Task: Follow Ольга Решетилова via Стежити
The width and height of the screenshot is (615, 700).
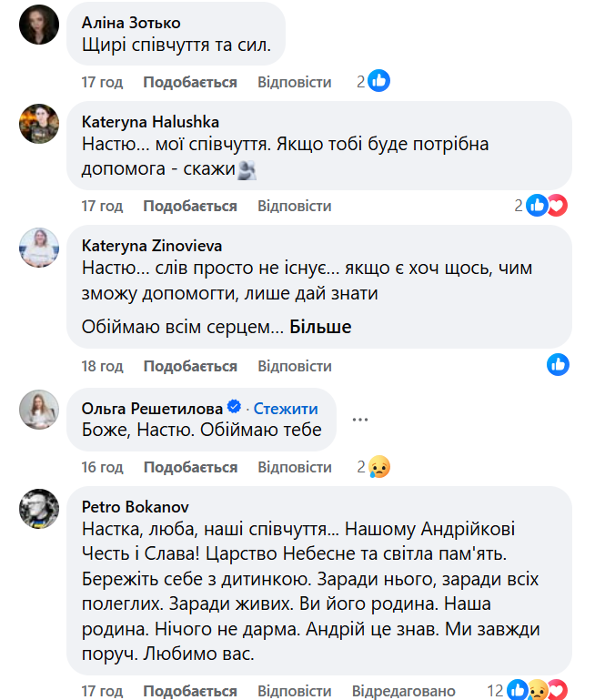Action: tap(286, 408)
